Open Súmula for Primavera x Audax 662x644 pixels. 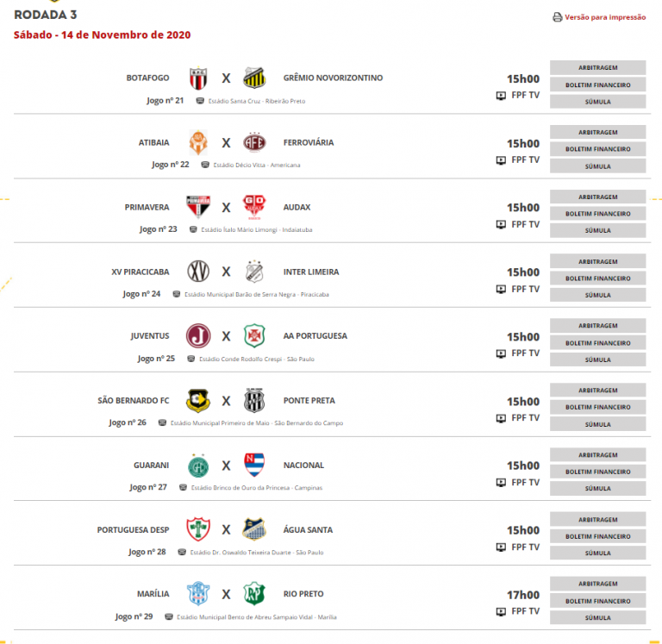tap(598, 230)
